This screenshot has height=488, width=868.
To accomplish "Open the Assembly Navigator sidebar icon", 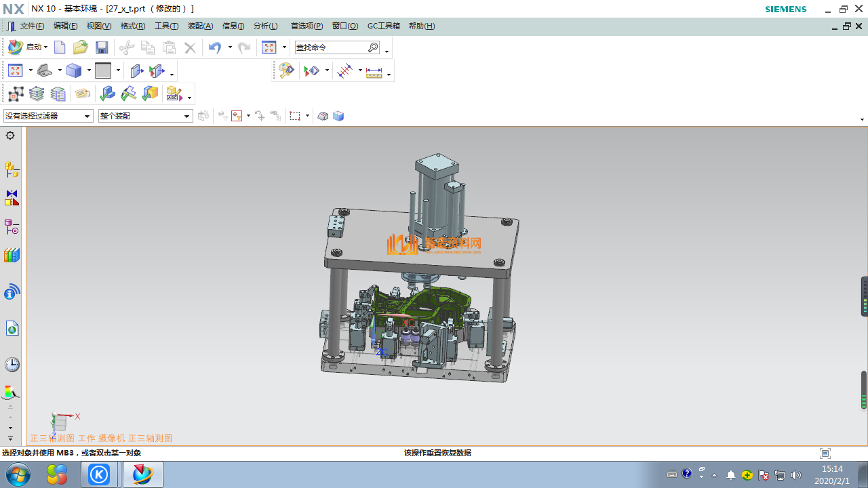I will click(12, 169).
